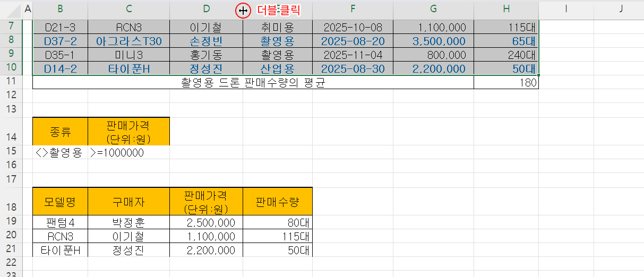
Task: Select column G header
Action: pos(433,10)
